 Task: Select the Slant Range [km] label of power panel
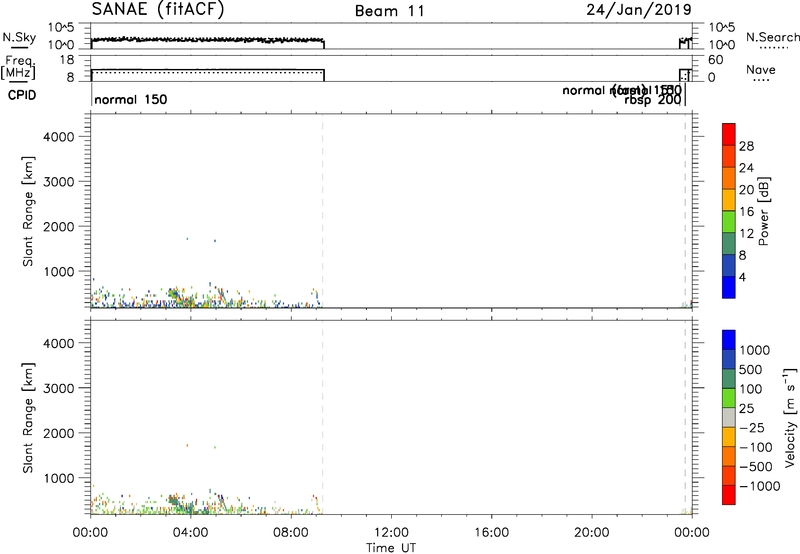(28, 211)
